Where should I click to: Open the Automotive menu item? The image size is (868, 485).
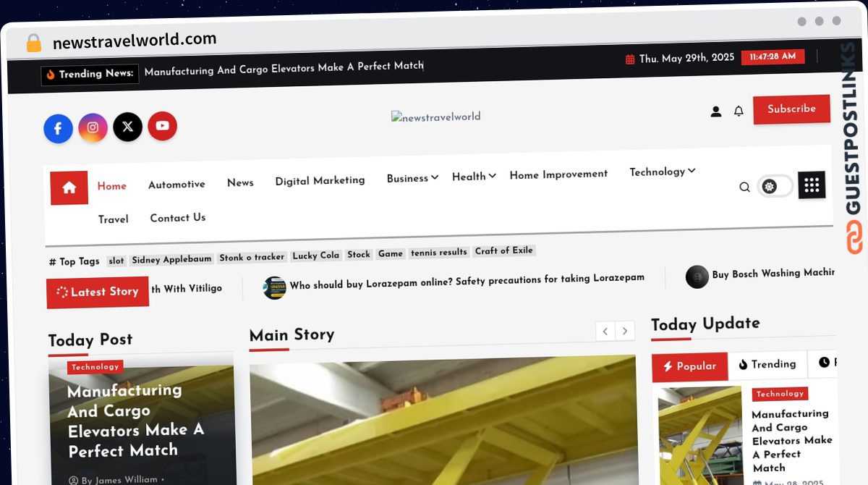tap(176, 185)
